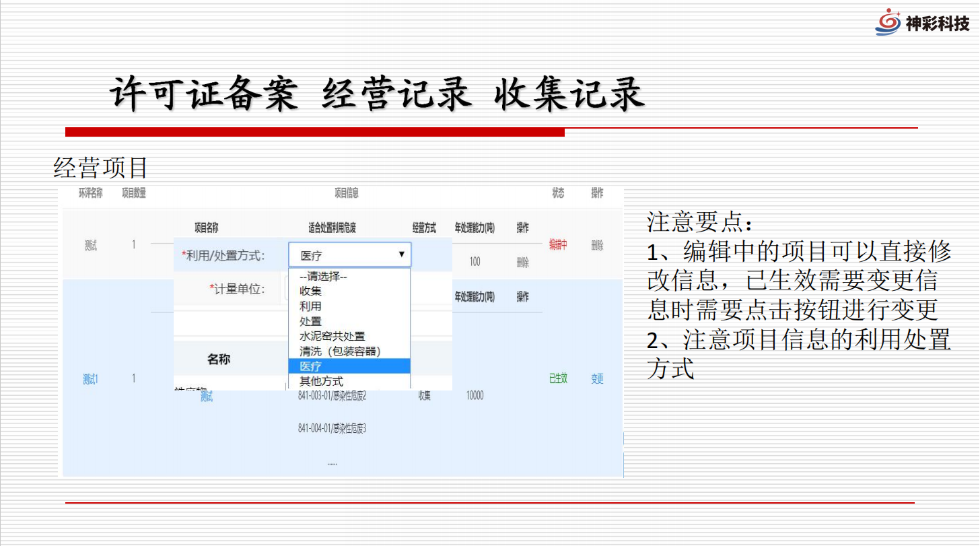980x546 pixels.
Task: Select 水泥窑共处置 from the list
Action: point(332,336)
